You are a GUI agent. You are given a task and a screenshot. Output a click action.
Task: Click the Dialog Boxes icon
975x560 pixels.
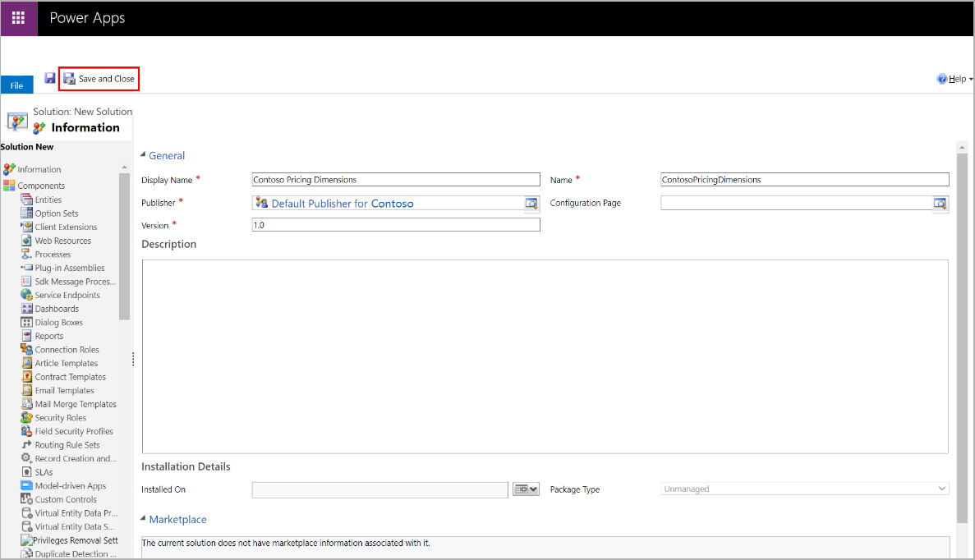[x=27, y=323]
